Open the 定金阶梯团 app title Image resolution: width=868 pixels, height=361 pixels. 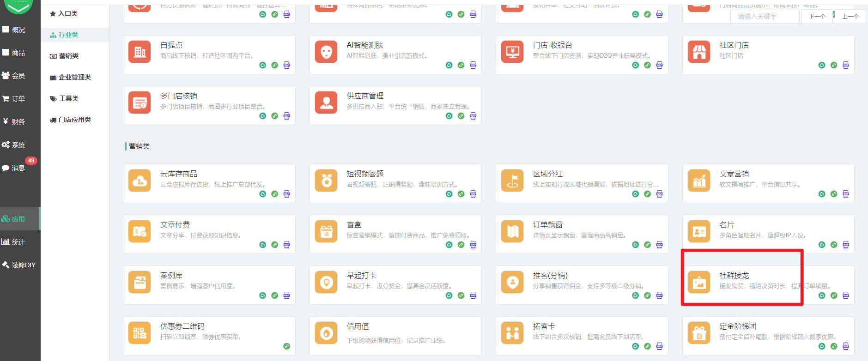tap(738, 326)
